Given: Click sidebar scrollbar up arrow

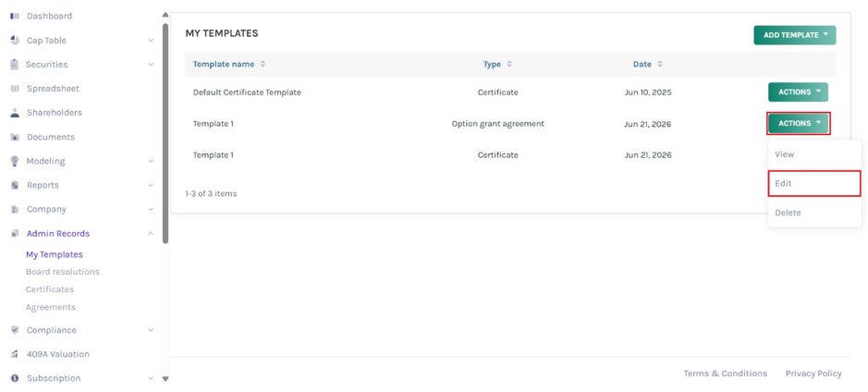Looking at the screenshot, I should [165, 15].
